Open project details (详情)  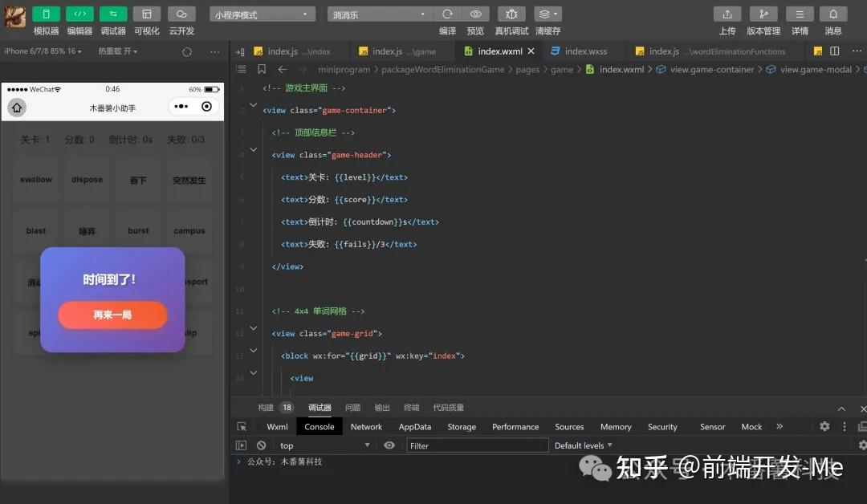[800, 14]
